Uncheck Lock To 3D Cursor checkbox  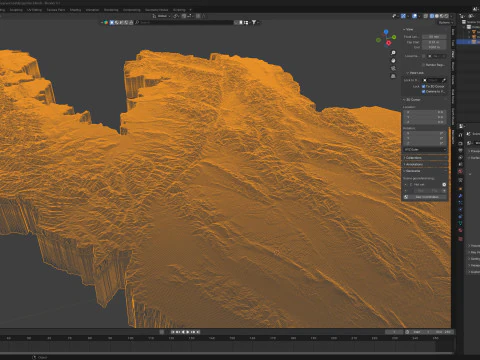(424, 86)
